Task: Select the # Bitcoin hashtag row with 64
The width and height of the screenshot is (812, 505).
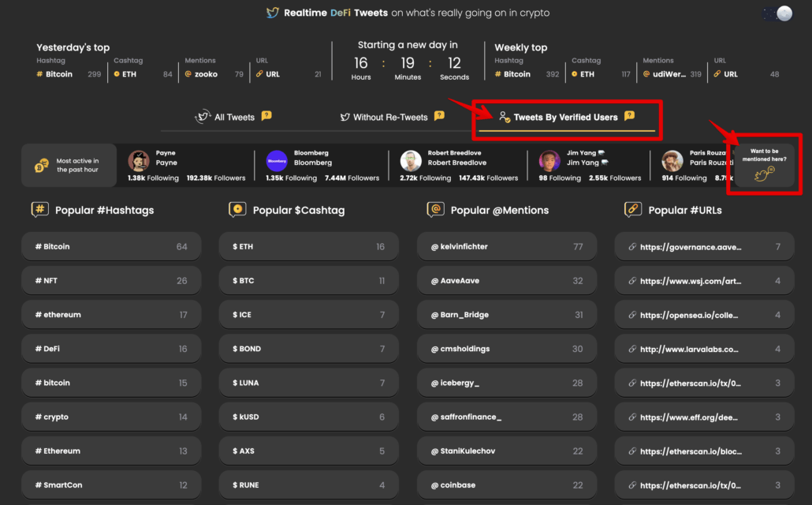Action: pyautogui.click(x=111, y=246)
